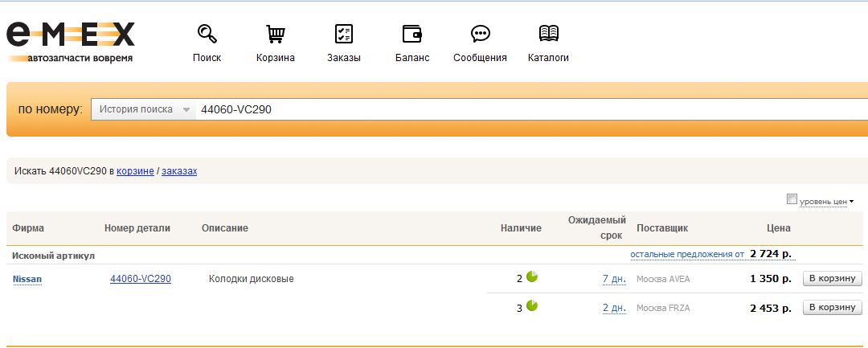Click the Поставщик column header
Image resolution: width=868 pixels, height=348 pixels.
coord(662,228)
